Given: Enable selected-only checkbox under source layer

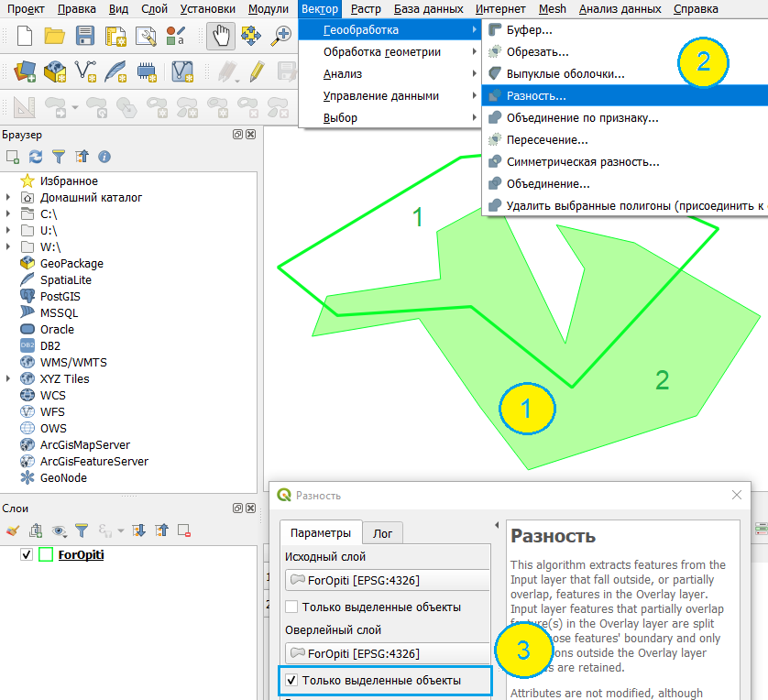Looking at the screenshot, I should tap(291, 607).
